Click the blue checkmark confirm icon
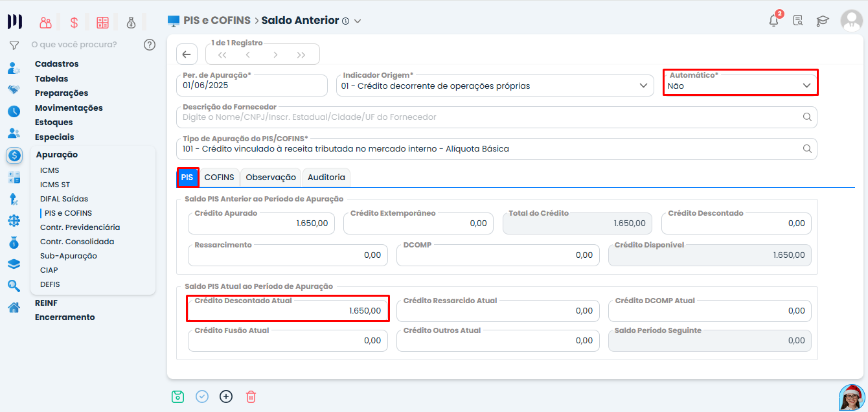Image resolution: width=868 pixels, height=412 pixels. pyautogui.click(x=202, y=396)
